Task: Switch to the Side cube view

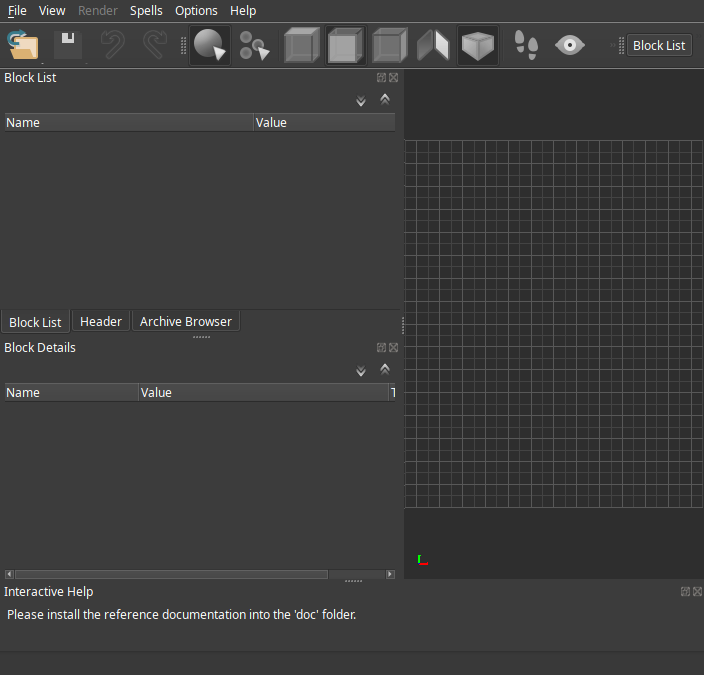Action: (x=389, y=45)
